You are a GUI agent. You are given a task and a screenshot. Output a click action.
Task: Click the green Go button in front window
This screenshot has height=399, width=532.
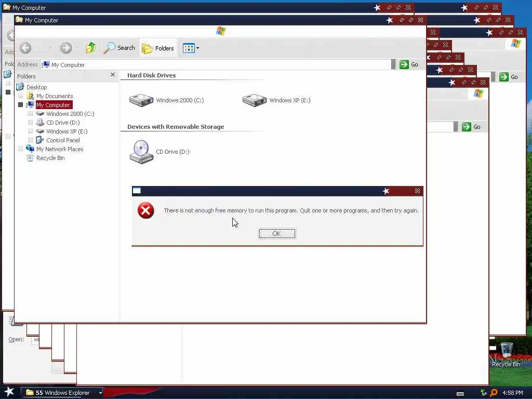pos(409,64)
